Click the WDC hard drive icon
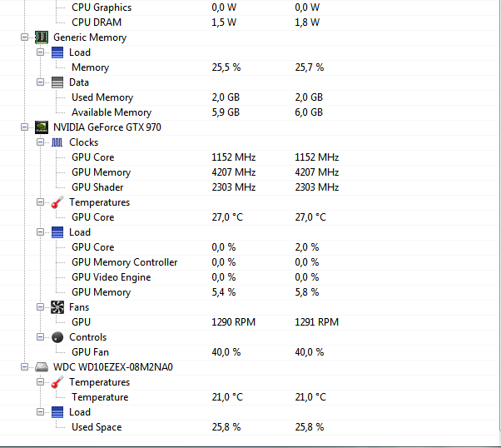Viewport: 501px width, 448px height. (41, 367)
